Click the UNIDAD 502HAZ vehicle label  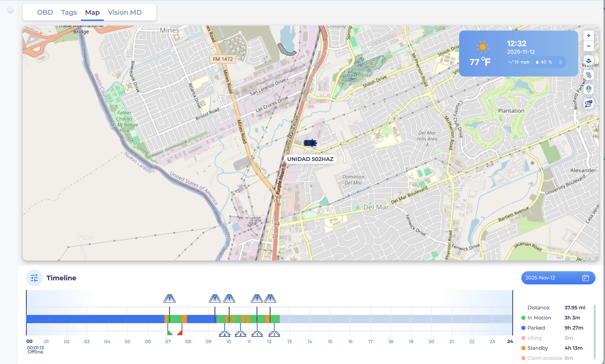point(310,159)
